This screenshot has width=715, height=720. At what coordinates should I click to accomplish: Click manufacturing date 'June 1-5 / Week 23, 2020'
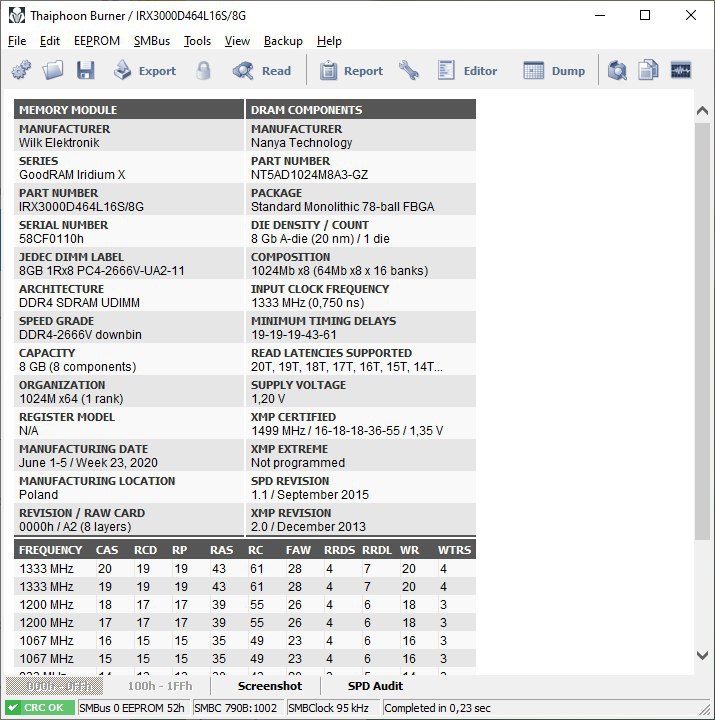point(88,463)
